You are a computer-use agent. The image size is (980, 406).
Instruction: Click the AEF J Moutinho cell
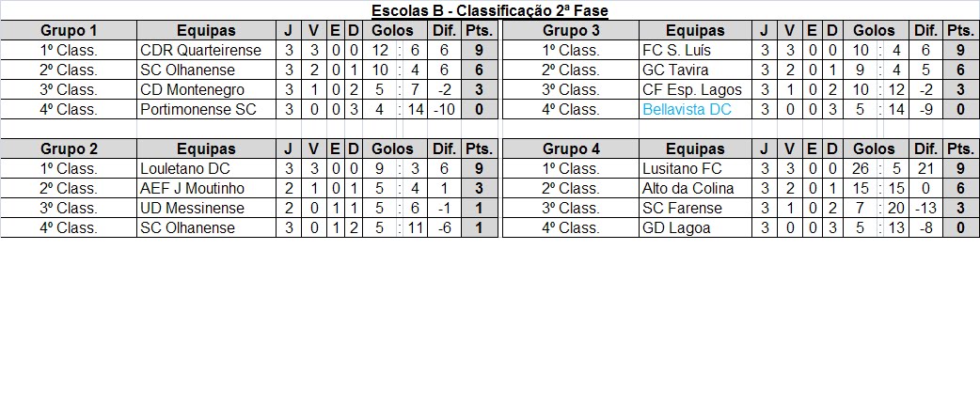[207, 189]
